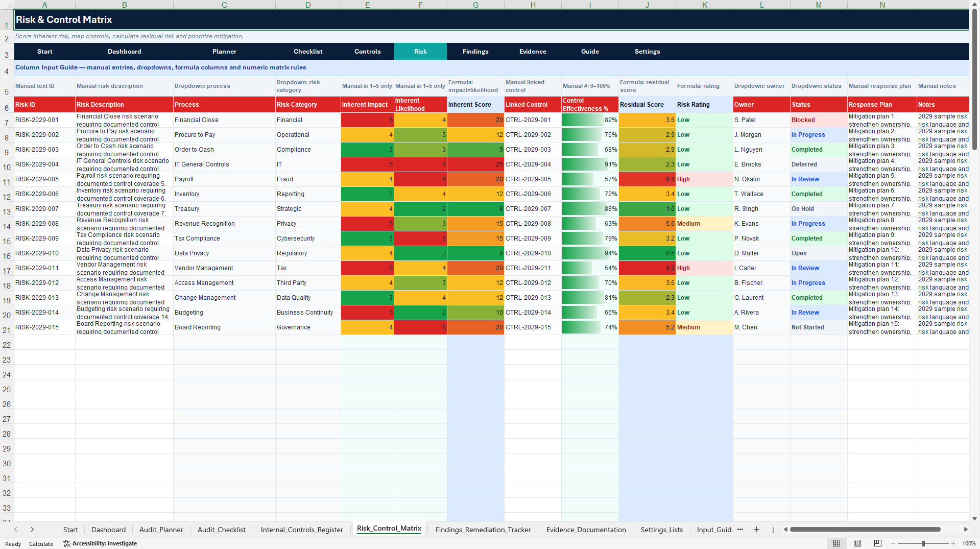
Task: Click Accessibility Investigate status icon
Action: click(66, 543)
